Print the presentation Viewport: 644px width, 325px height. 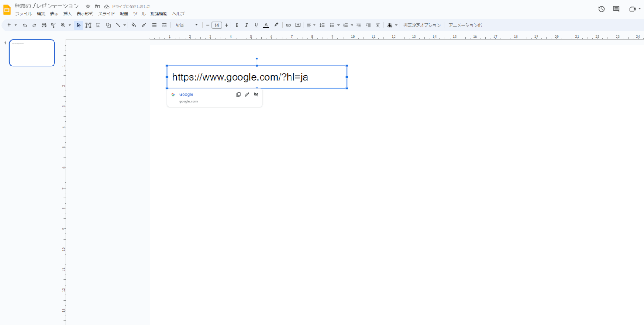[x=44, y=25]
